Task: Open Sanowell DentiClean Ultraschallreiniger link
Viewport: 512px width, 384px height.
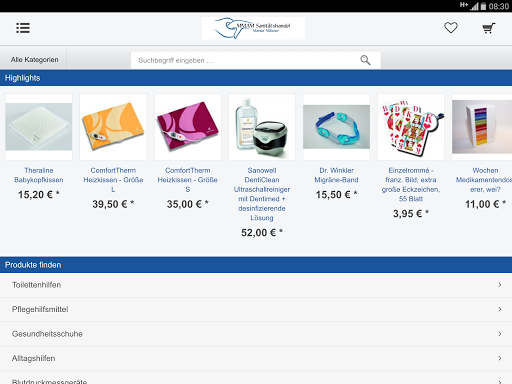Action: (x=262, y=194)
